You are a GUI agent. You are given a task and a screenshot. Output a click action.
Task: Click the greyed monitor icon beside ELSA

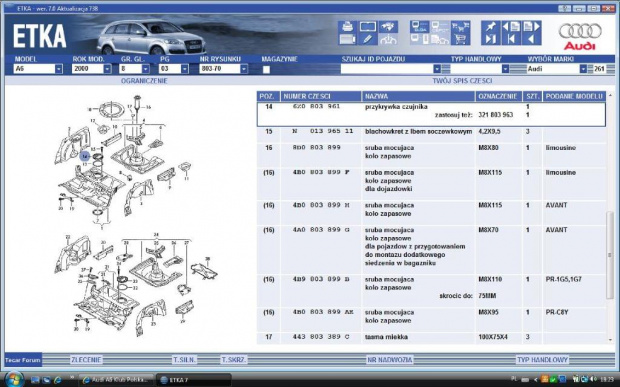440,26
